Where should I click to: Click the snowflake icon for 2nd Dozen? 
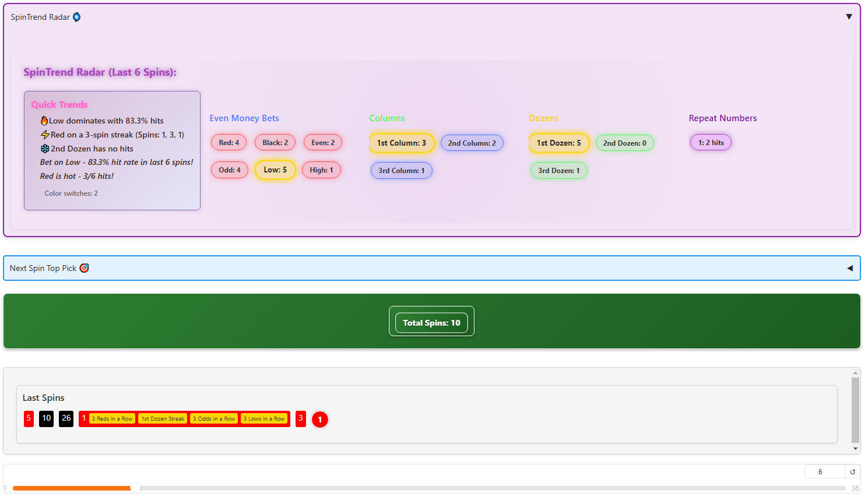tap(45, 149)
